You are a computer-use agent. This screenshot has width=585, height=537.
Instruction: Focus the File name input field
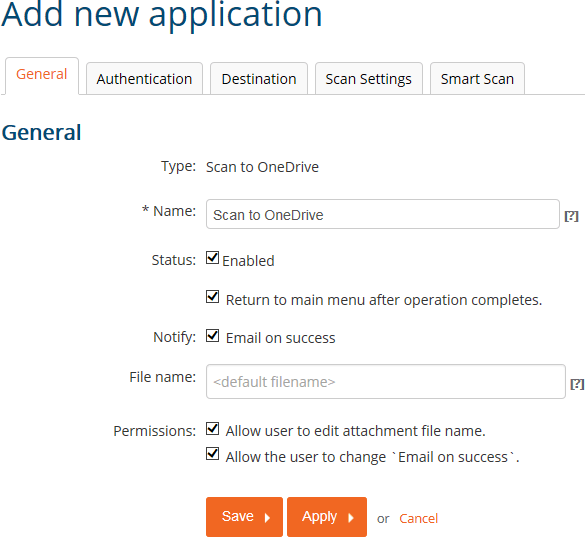386,381
